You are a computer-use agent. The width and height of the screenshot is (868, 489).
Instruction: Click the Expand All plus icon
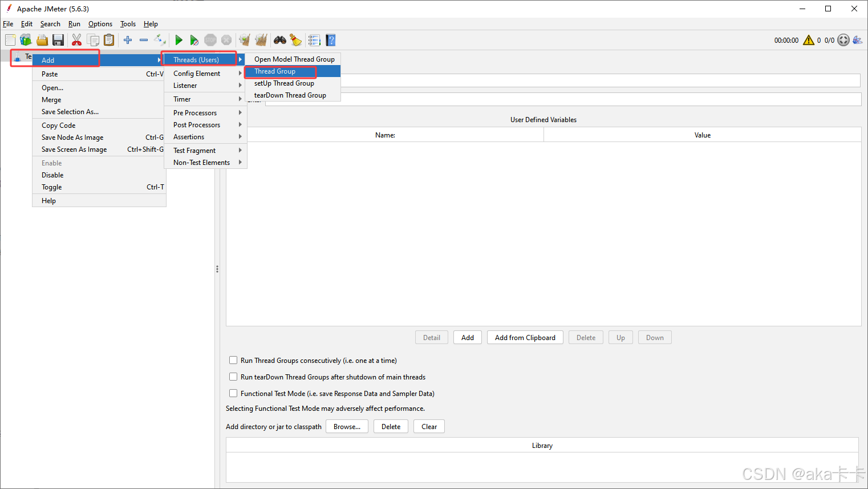(128, 40)
